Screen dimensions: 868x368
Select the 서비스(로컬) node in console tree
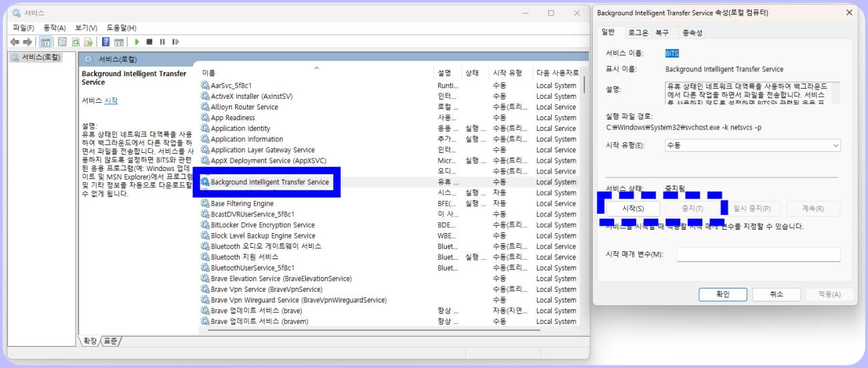tap(35, 57)
